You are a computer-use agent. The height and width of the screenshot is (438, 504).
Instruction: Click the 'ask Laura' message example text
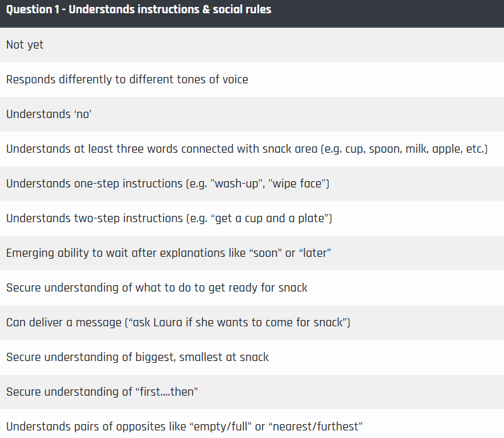pos(237,323)
